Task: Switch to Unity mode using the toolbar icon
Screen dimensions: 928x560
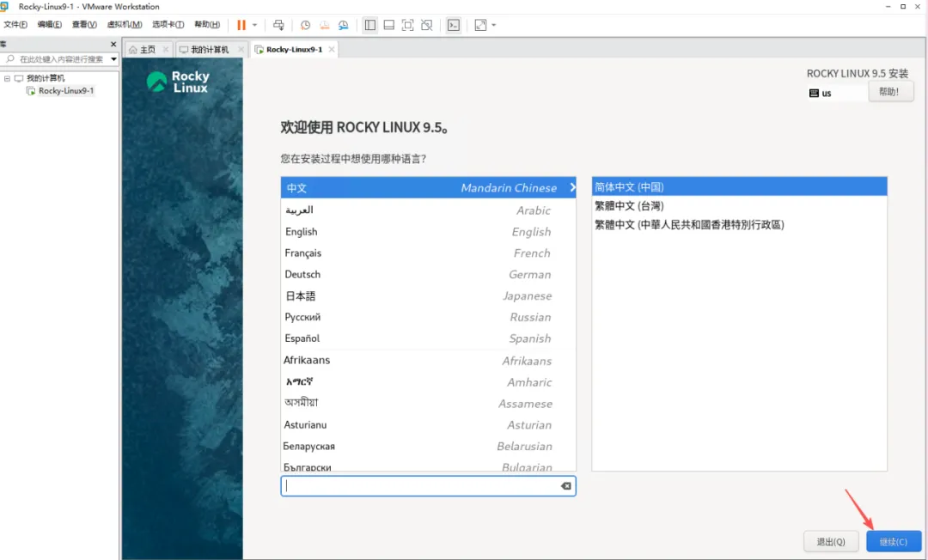Action: tap(427, 25)
